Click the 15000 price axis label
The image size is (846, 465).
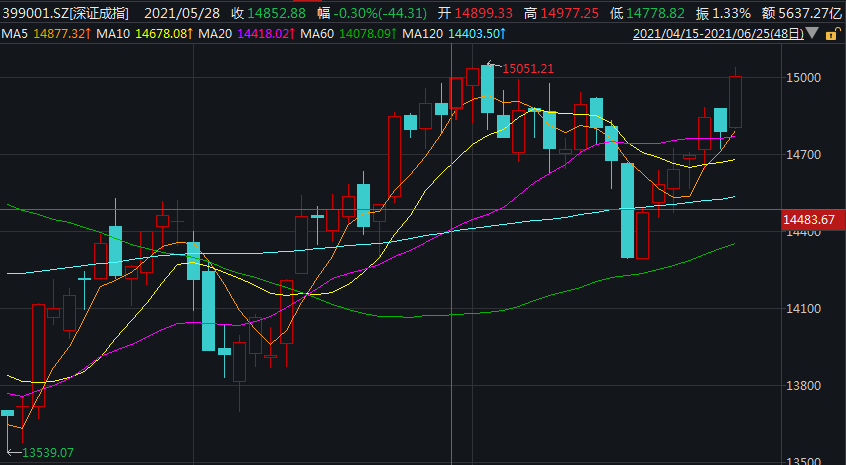(x=803, y=78)
